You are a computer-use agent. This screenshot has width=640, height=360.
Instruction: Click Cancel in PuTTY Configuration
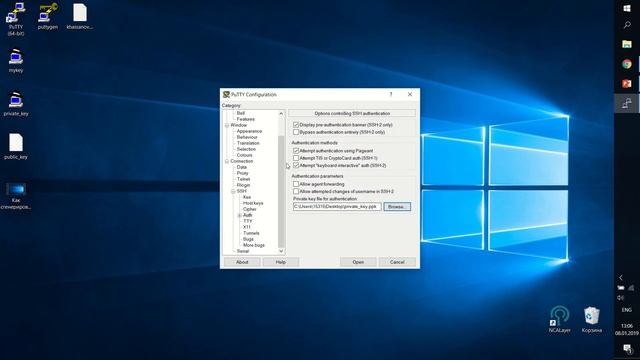pyautogui.click(x=397, y=262)
